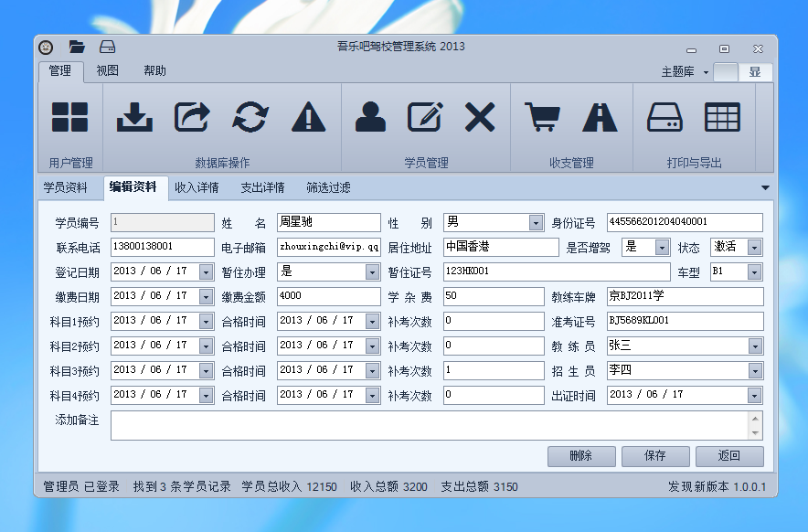Click the 教练车牌 input field
Image resolution: width=808 pixels, height=532 pixels.
685,297
